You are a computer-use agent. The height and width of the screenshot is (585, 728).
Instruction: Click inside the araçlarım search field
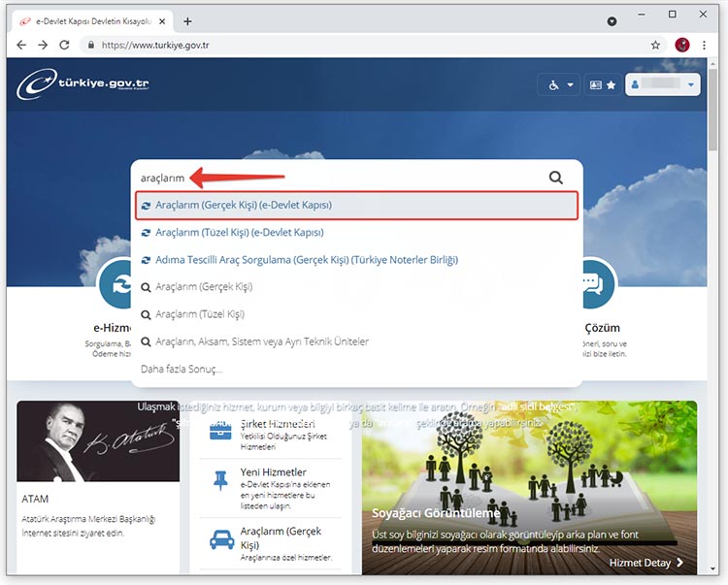pyautogui.click(x=340, y=178)
